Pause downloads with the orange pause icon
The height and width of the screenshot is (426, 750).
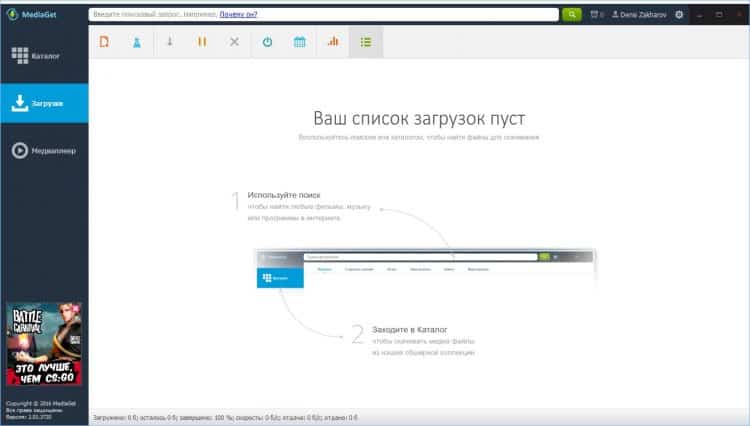[x=202, y=42]
